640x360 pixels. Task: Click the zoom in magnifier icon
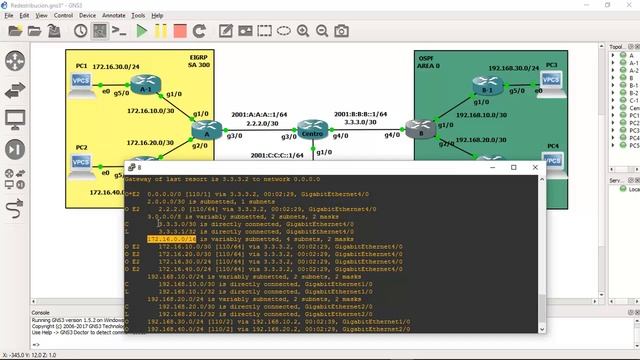pyautogui.click(x=303, y=31)
